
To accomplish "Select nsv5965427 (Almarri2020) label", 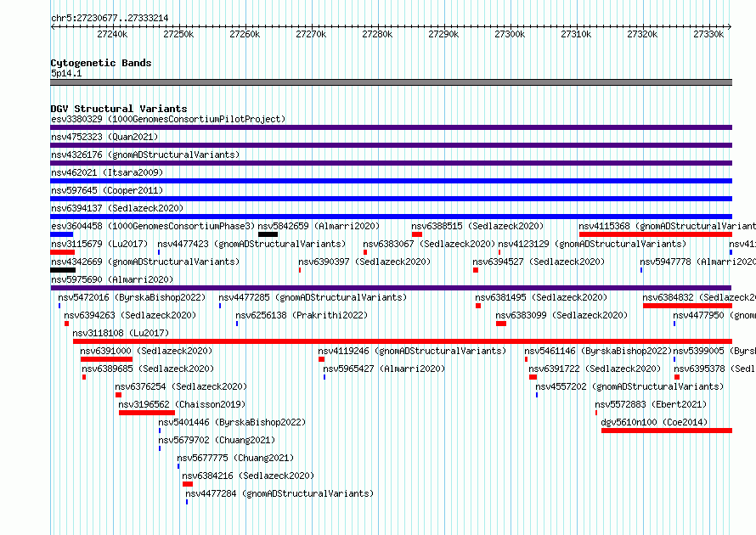I will (x=384, y=369).
